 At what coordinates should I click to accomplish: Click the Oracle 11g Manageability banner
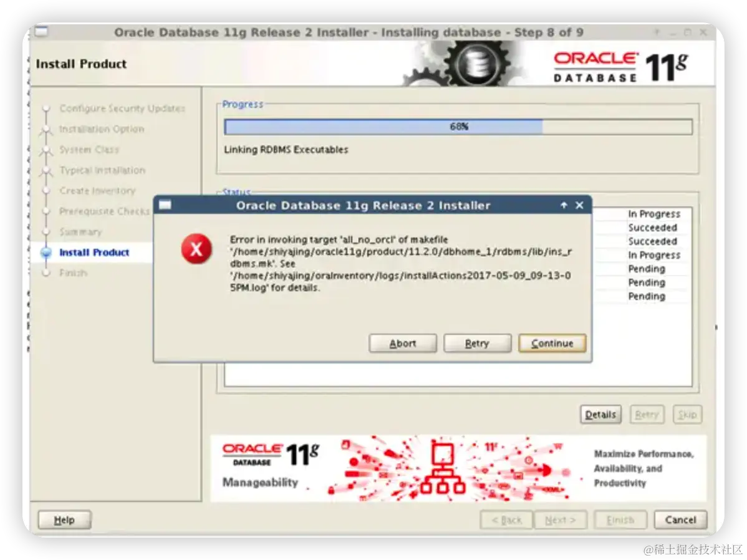coord(459,468)
